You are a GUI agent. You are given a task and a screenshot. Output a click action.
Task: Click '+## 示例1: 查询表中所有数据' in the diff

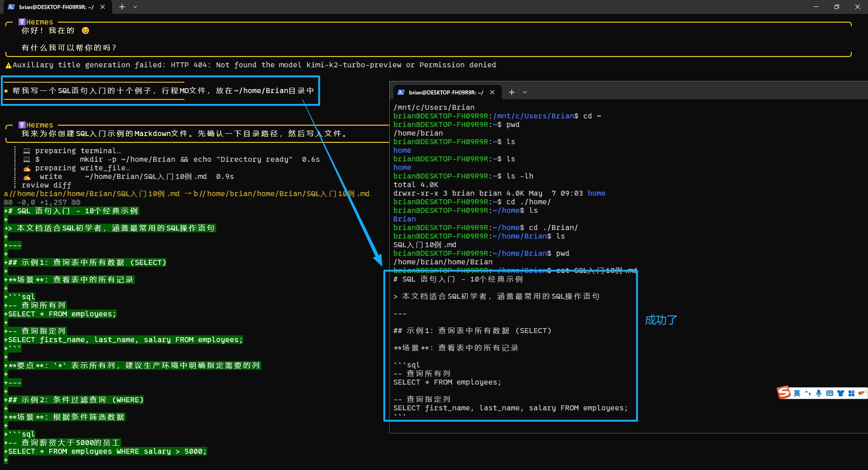[85, 263]
